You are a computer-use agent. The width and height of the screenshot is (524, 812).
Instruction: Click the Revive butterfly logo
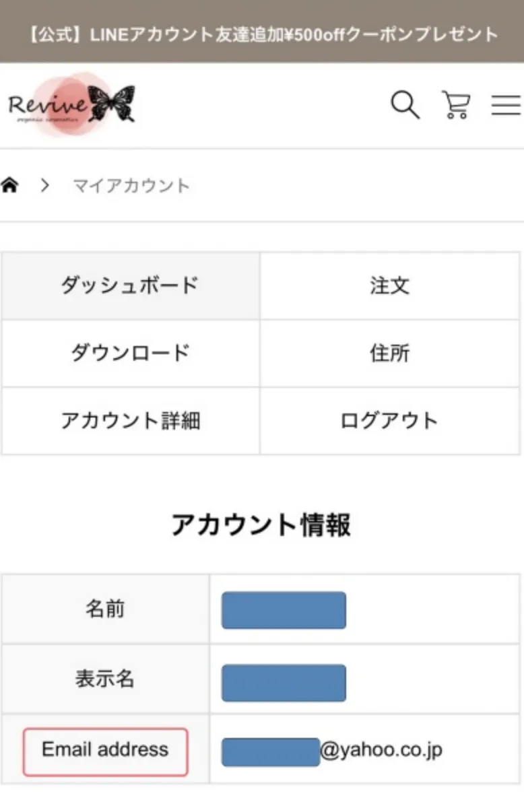coord(71,105)
